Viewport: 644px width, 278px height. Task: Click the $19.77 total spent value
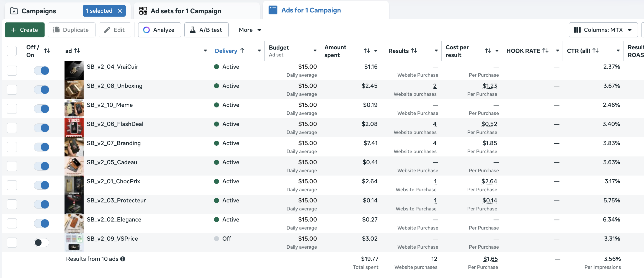tap(370, 259)
